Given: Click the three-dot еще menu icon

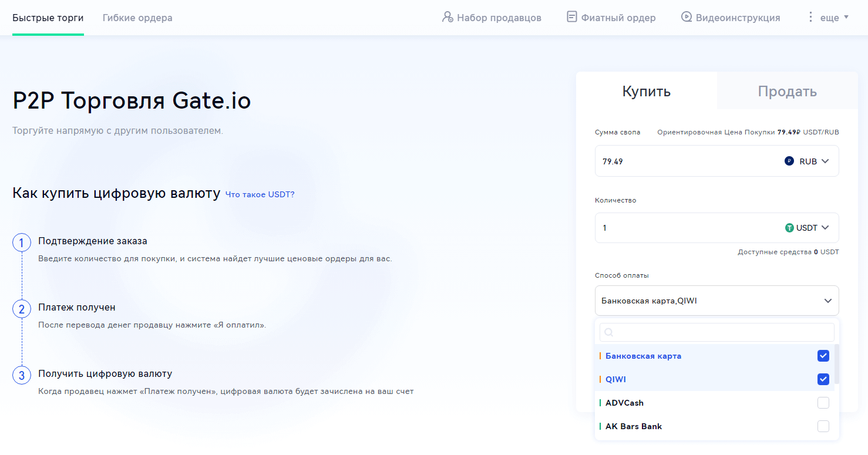Looking at the screenshot, I should click(x=811, y=17).
